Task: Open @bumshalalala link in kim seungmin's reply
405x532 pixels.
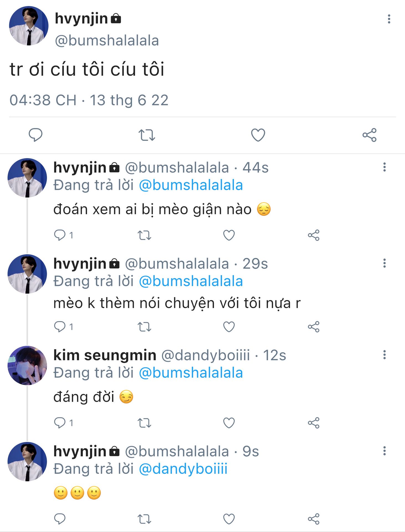Action: (x=191, y=373)
